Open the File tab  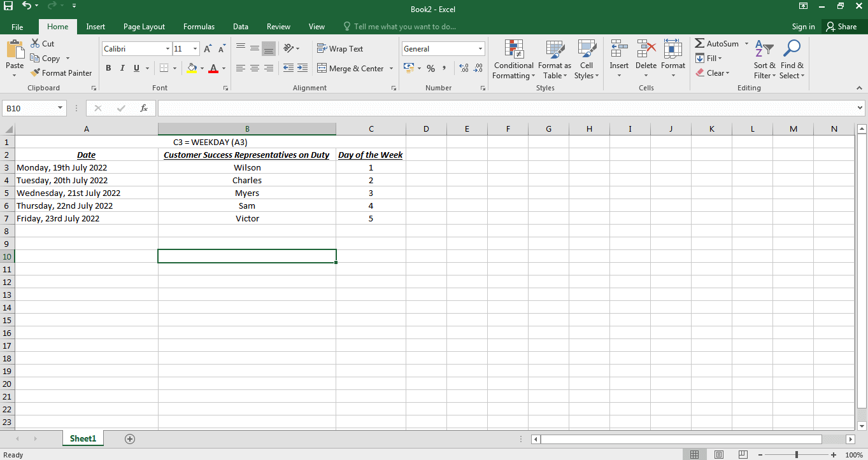click(18, 27)
